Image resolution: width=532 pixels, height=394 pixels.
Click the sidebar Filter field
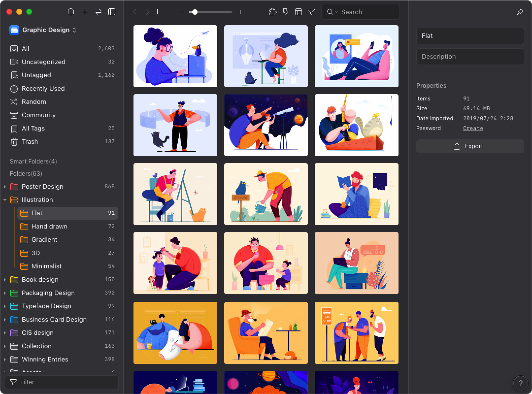coord(62,382)
